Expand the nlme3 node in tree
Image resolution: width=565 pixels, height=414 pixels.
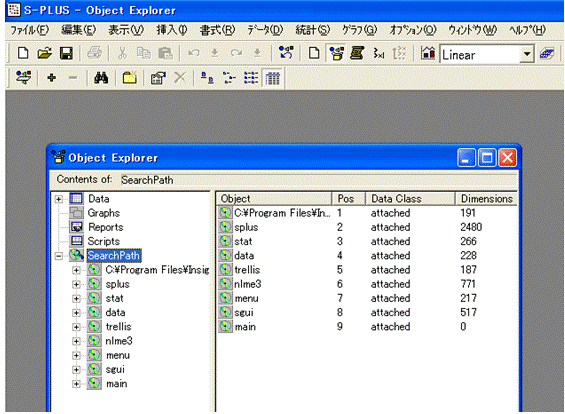(x=76, y=341)
